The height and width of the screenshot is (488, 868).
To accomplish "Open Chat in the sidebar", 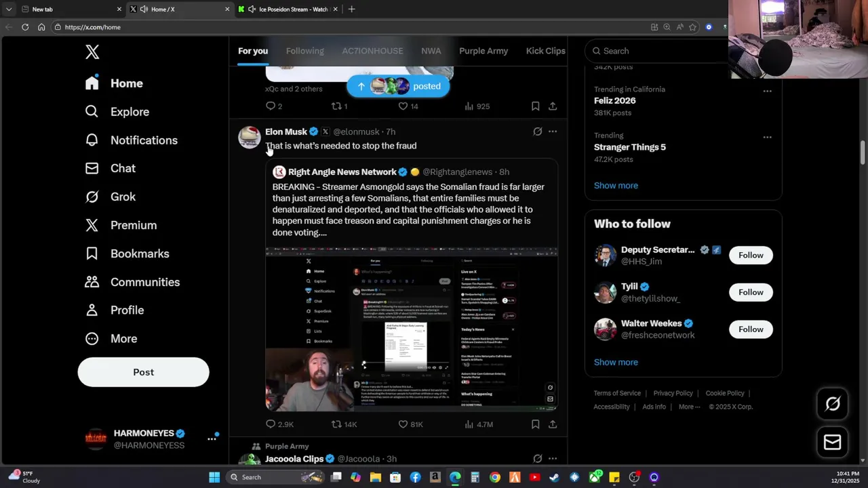I will (110, 168).
